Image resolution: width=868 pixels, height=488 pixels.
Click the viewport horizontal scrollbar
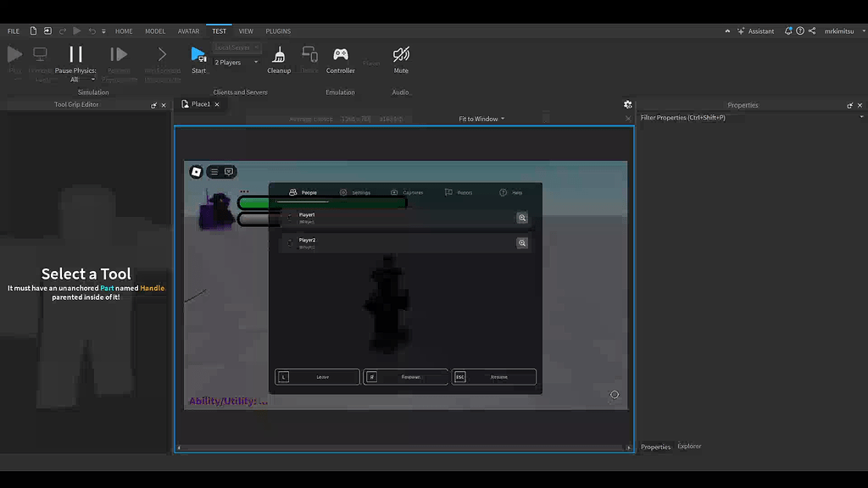click(x=403, y=447)
